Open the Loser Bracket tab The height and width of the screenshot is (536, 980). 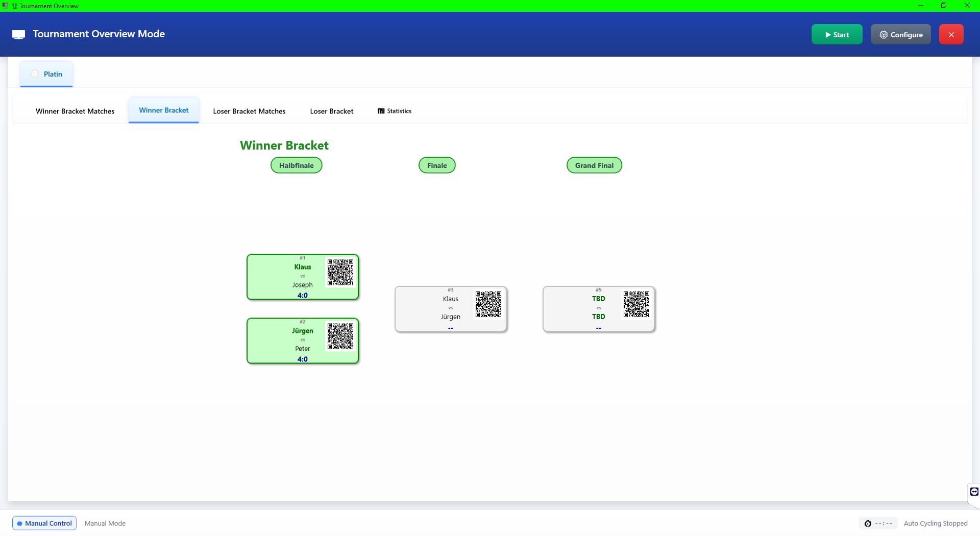click(331, 111)
